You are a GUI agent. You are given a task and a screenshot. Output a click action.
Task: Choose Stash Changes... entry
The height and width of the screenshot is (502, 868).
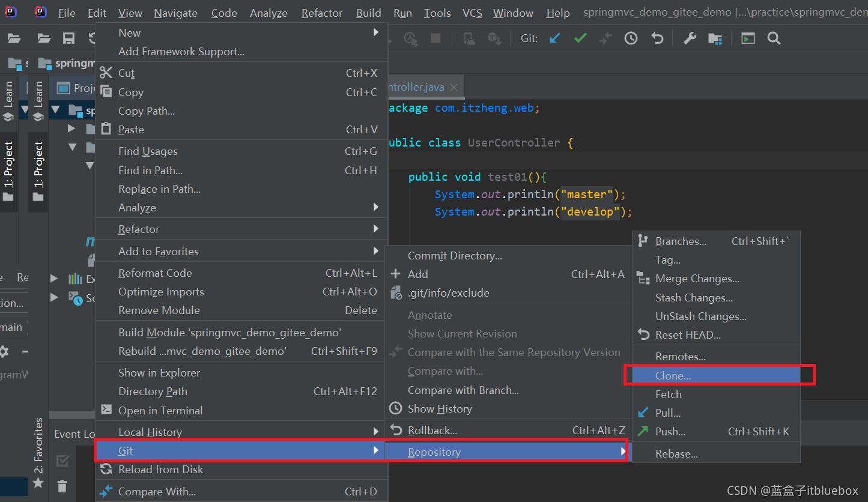click(717, 298)
